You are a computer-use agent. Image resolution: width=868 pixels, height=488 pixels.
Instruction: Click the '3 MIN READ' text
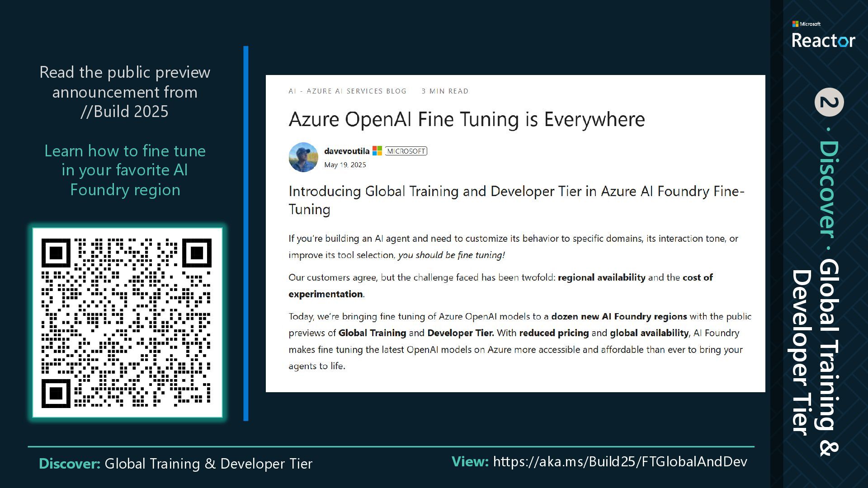[445, 91]
